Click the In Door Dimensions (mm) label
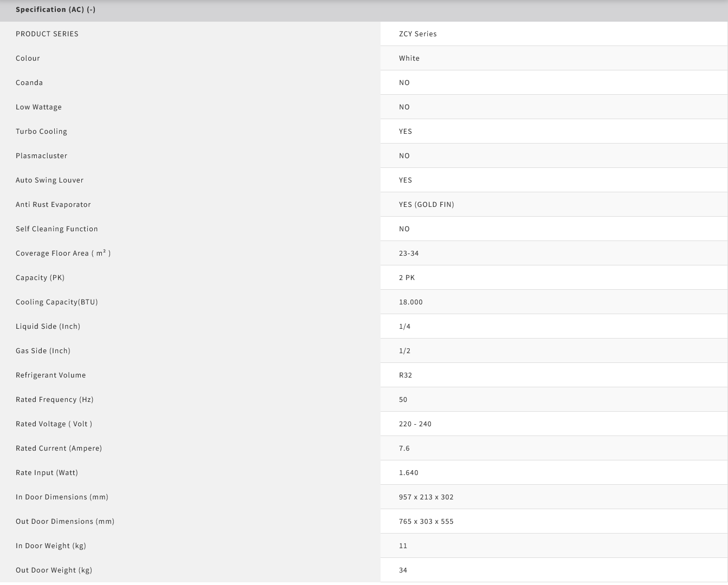The width and height of the screenshot is (728, 585). 62,497
